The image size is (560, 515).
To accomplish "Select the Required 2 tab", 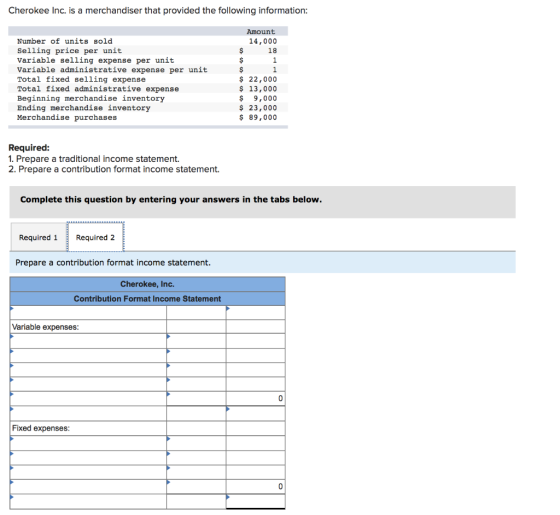I will pyautogui.click(x=95, y=237).
